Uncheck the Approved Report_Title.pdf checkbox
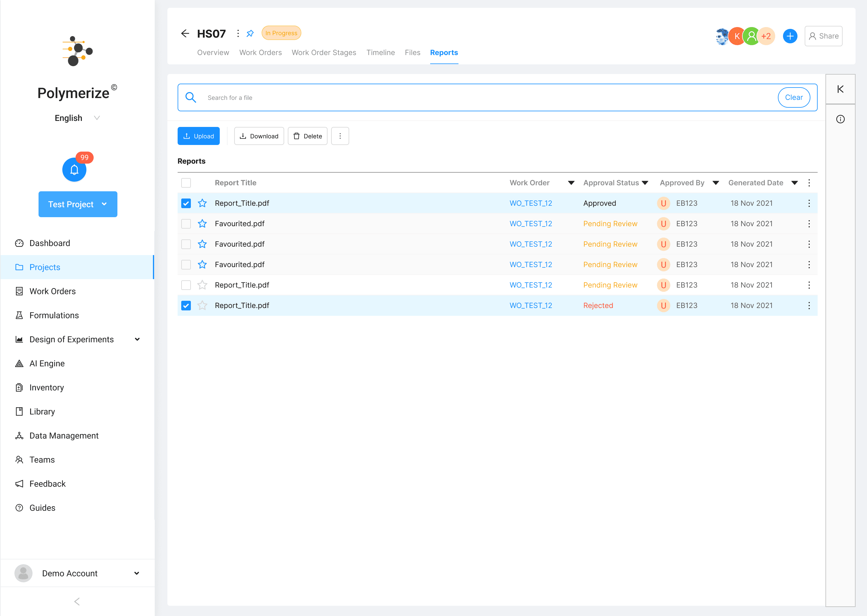 coord(186,203)
